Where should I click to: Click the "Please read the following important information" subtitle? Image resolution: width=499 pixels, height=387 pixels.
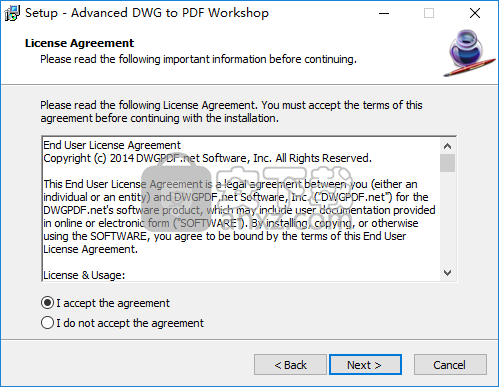point(198,59)
